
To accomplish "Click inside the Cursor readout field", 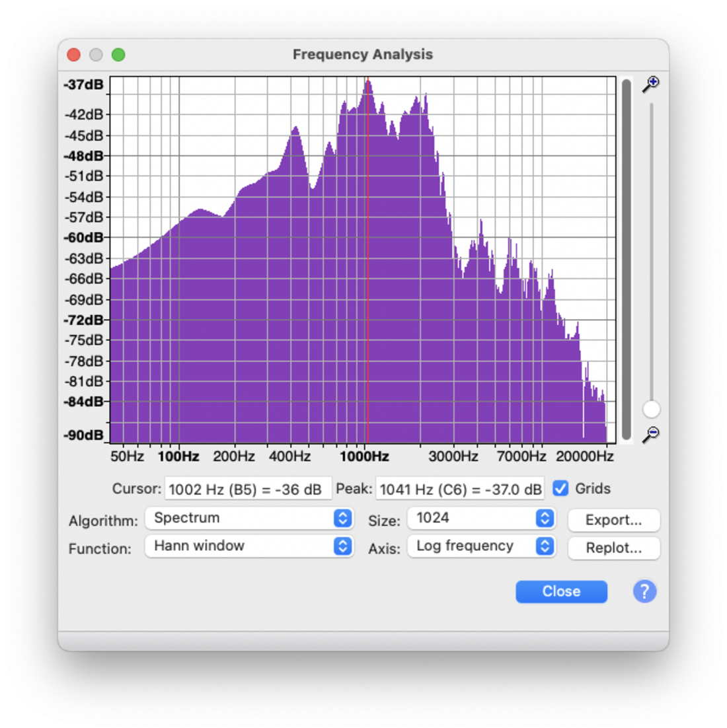I will click(247, 490).
